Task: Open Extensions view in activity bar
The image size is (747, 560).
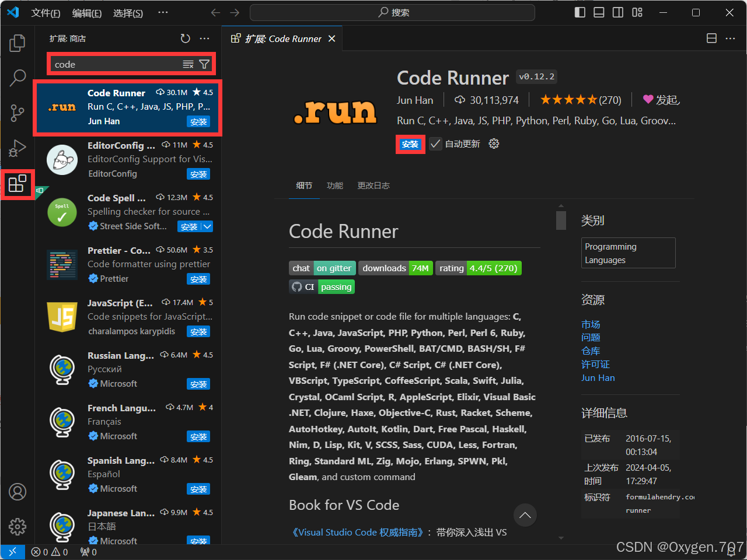Action: (x=18, y=184)
